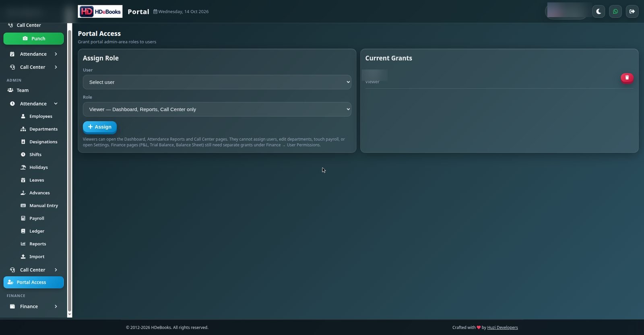The image size is (644, 335).
Task: Delete the viewer grant with trash icon
Action: click(x=627, y=78)
